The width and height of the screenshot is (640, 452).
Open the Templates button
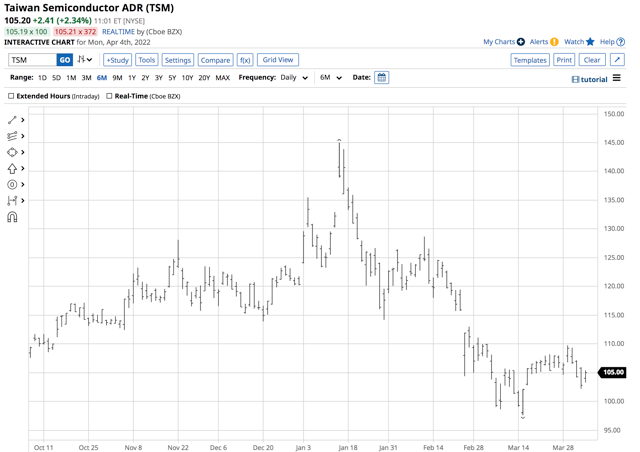[x=530, y=60]
